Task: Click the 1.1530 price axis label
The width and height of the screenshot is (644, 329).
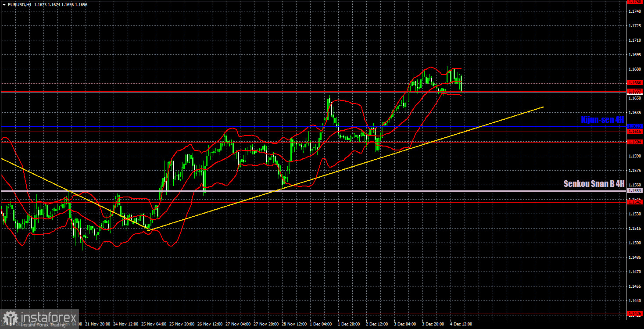Action: [x=635, y=214]
